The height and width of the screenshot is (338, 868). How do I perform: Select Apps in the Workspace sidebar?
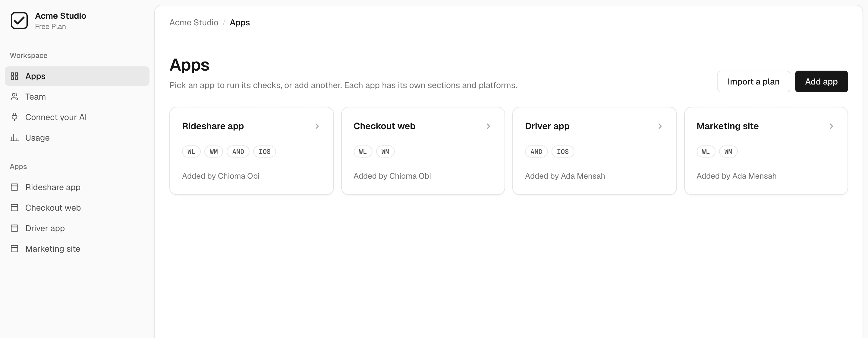click(x=77, y=76)
